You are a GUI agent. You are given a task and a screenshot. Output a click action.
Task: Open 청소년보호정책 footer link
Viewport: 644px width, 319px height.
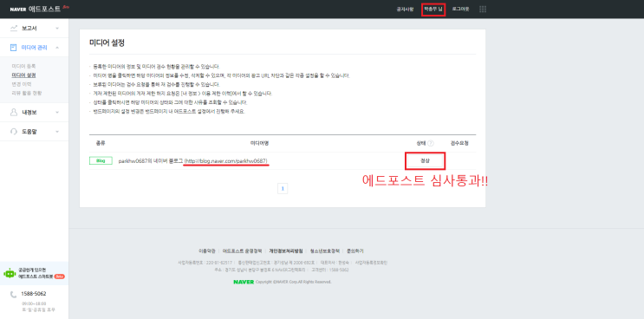click(x=325, y=251)
